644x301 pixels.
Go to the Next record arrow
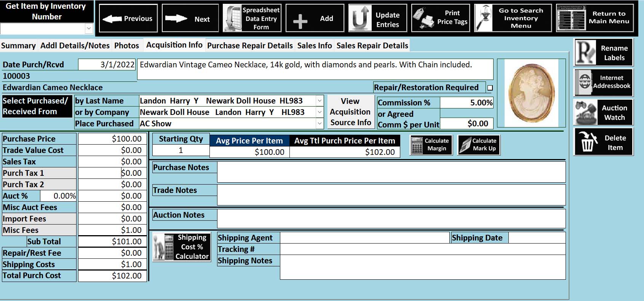coord(176,19)
